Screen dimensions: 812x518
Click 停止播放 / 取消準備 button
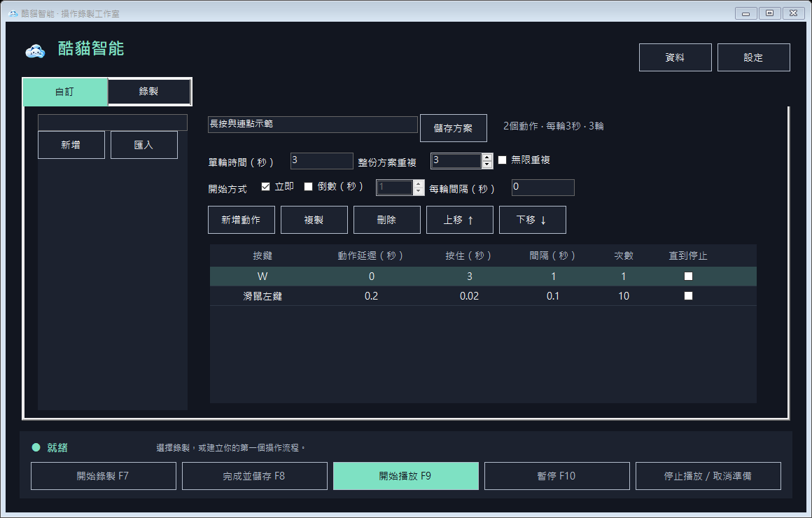point(708,476)
